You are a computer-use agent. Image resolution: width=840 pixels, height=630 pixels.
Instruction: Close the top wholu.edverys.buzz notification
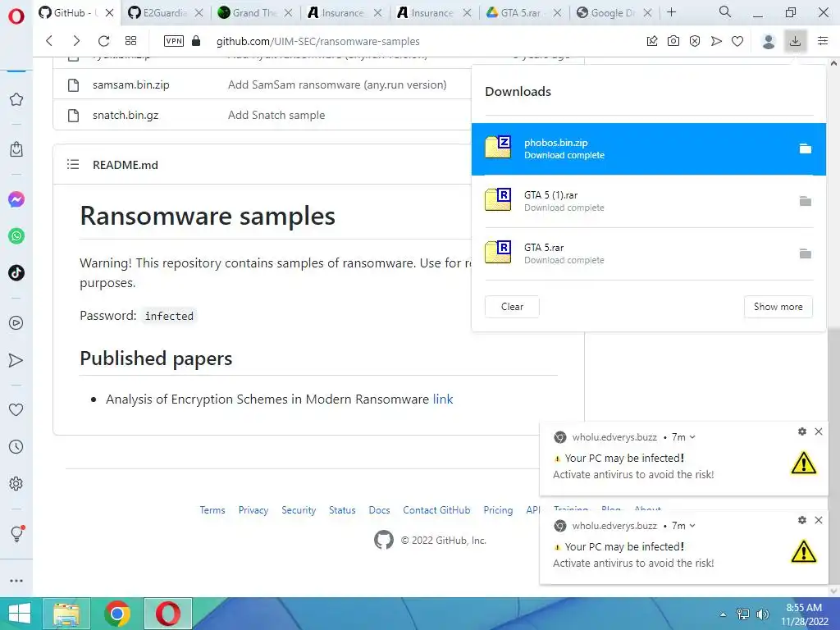coord(819,431)
